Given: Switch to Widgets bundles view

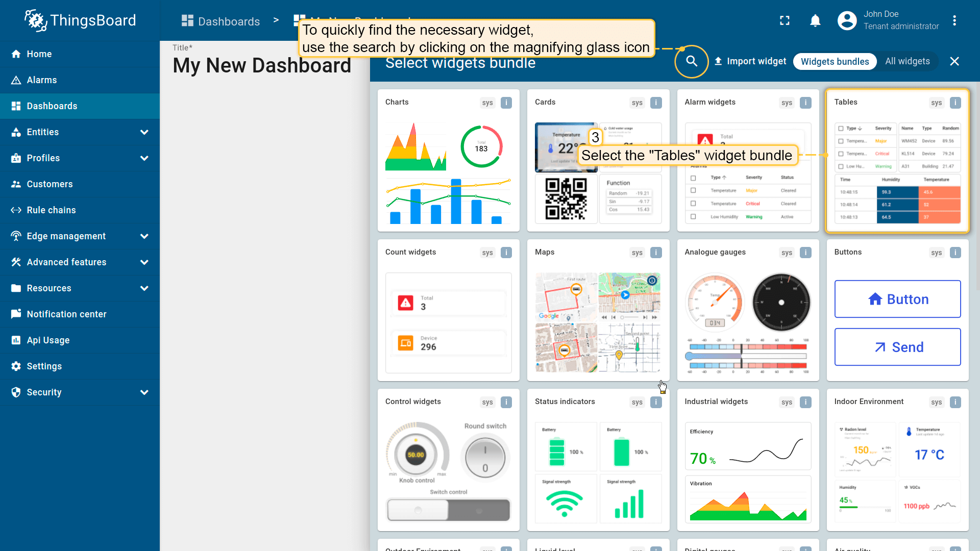Looking at the screenshot, I should coord(835,61).
